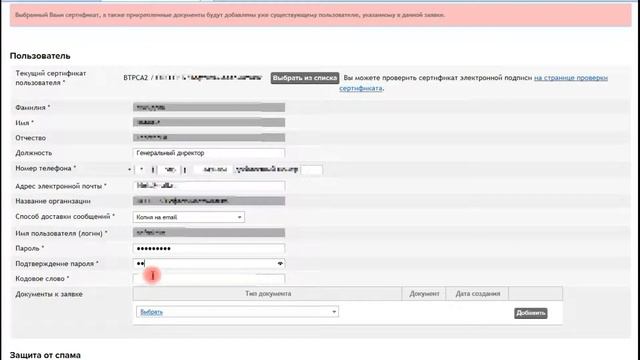Image resolution: width=640 pixels, height=360 pixels.
Task: Click the 'Текущий сертификат пользователя' label
Action: coord(51,78)
